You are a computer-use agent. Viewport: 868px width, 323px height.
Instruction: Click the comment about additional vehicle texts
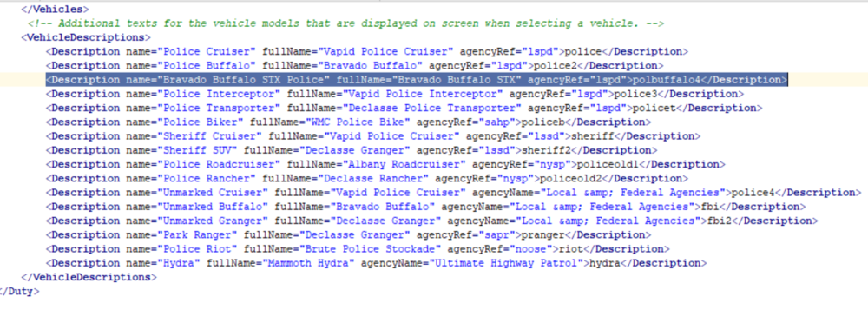346,23
